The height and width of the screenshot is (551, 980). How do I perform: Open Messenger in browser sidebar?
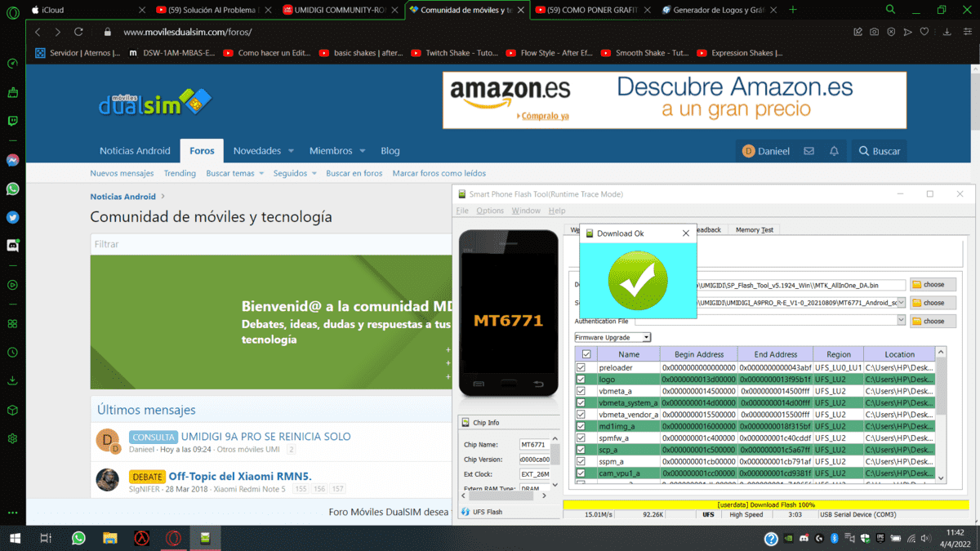pos(12,161)
